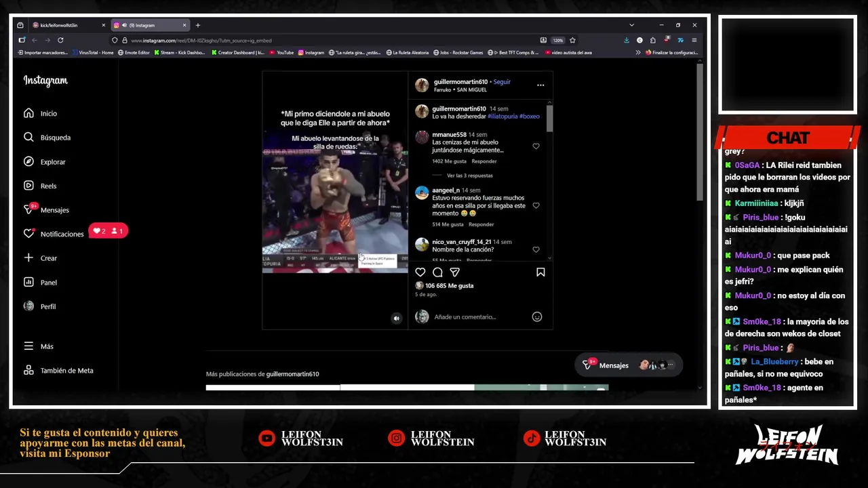Go to Explorar in the sidebar
The image size is (868, 488).
(x=45, y=162)
